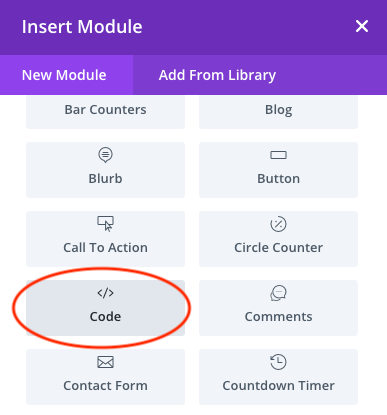Select the Countdown Timer label text
This screenshot has height=415, width=387.
tap(278, 386)
